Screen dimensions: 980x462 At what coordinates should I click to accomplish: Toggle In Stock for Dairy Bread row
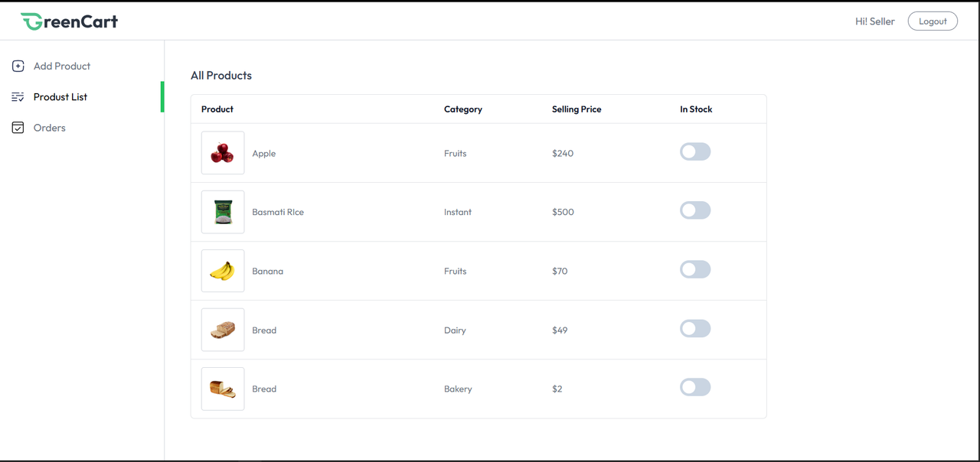(695, 328)
